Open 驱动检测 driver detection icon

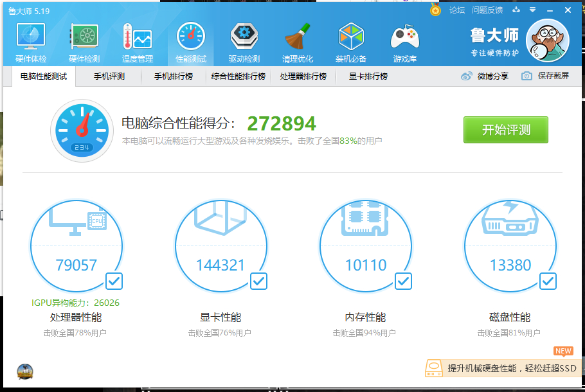tap(244, 43)
